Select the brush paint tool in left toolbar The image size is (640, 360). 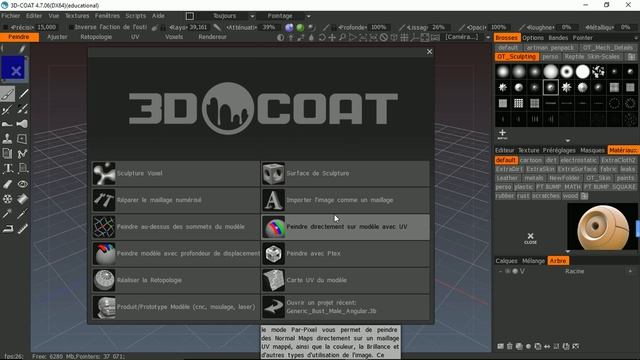point(7,94)
